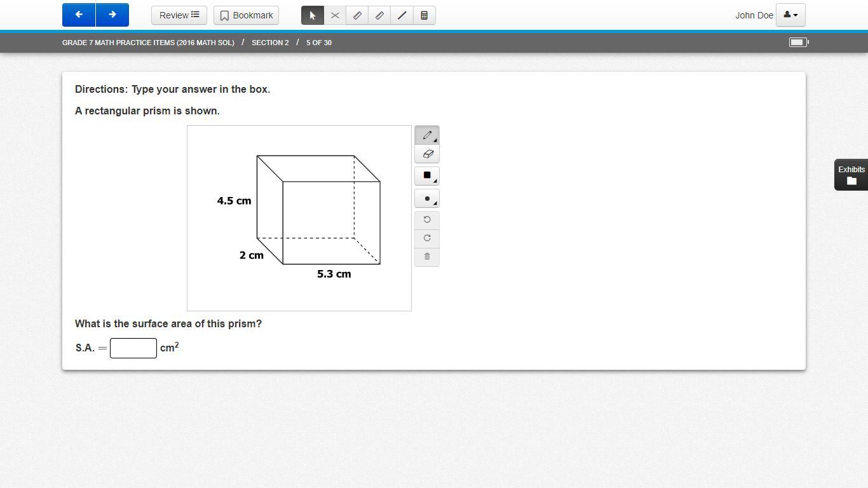Click the cm² unit label
Viewport: 868px width, 488px height.
click(x=170, y=347)
